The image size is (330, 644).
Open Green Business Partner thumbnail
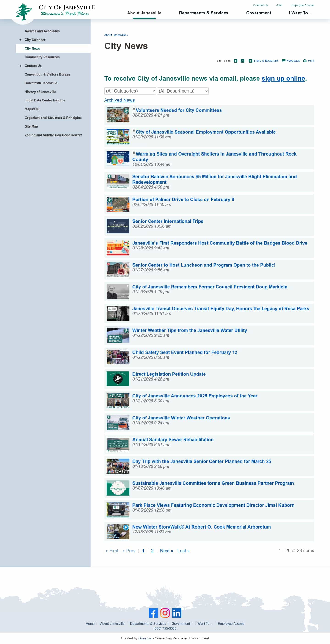[118, 488]
